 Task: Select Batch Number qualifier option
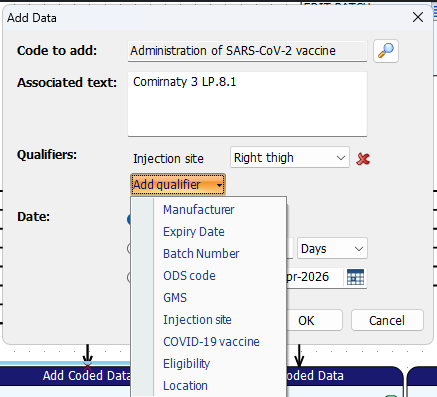click(x=201, y=254)
